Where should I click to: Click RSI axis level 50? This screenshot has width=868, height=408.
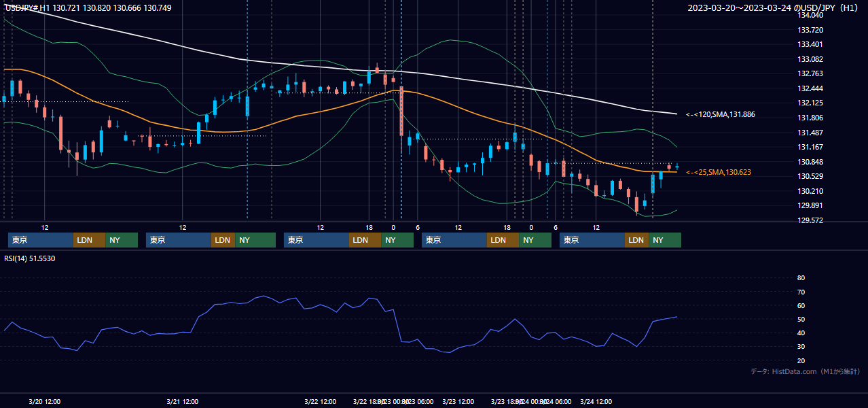click(801, 319)
